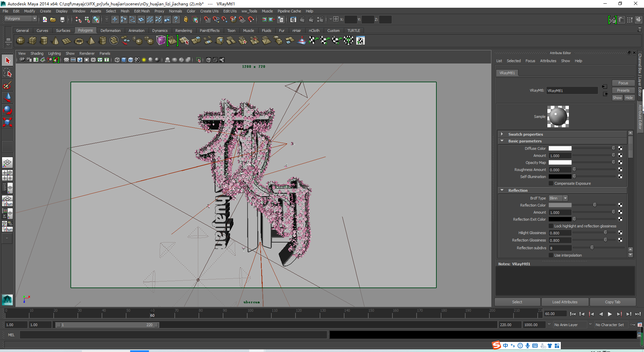Click the Roughness Amount input field
Image resolution: width=644 pixels, height=352 pixels.
coord(560,170)
